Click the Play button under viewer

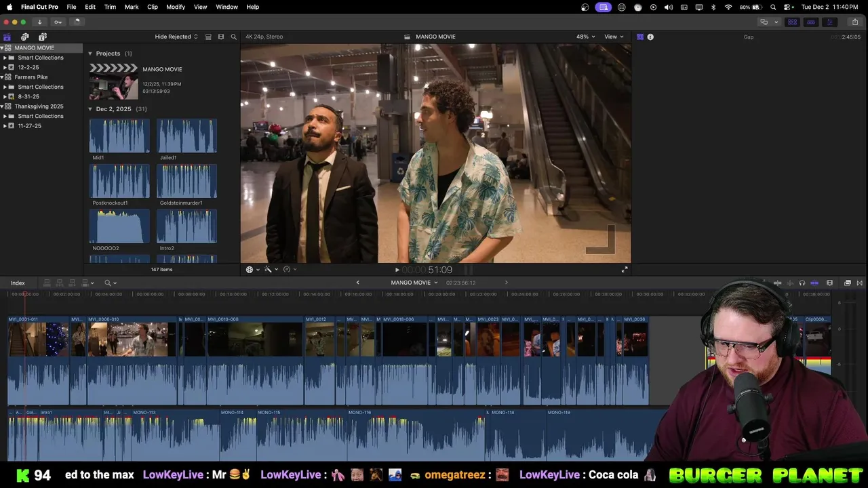click(x=397, y=270)
